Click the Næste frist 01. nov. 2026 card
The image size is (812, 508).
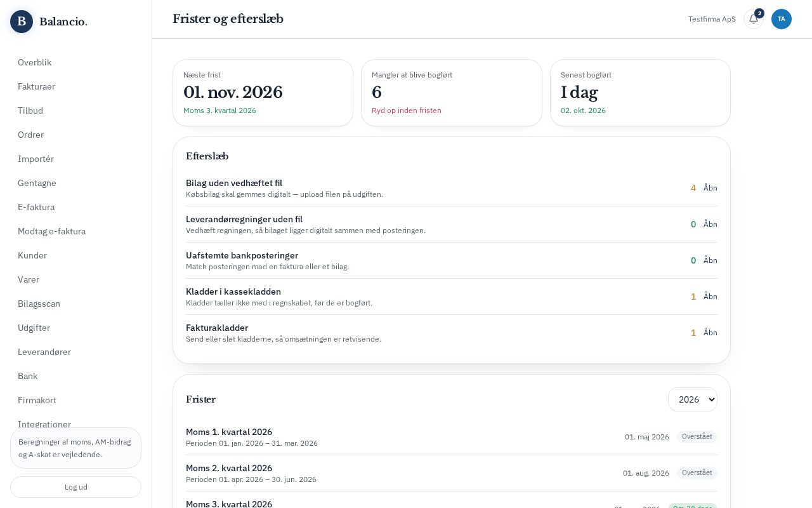(263, 93)
